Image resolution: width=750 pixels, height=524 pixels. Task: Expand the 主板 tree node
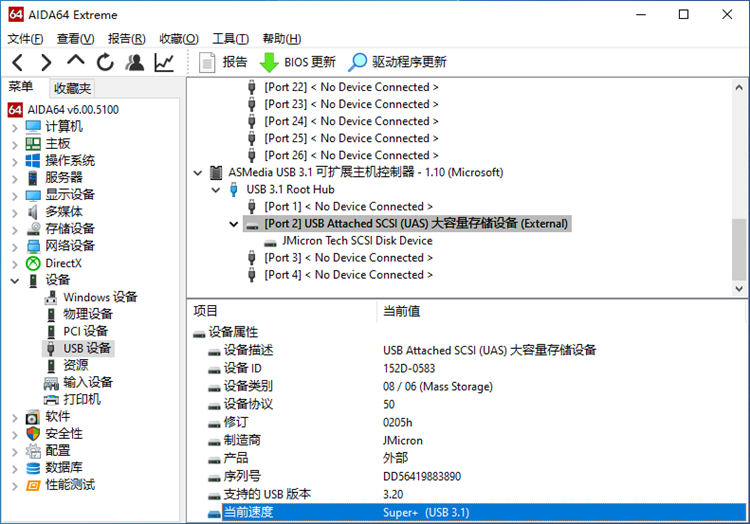pos(14,144)
